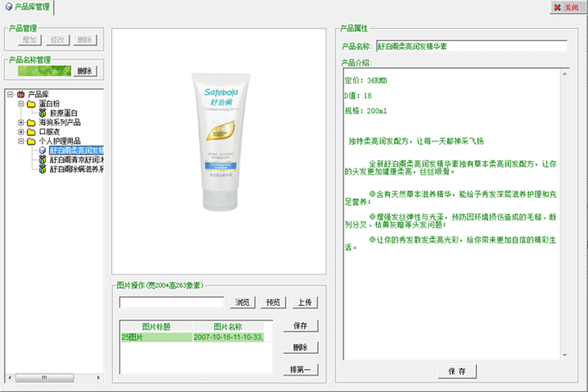Click the 舒泊澜清凉舒润 product icon

43,160
